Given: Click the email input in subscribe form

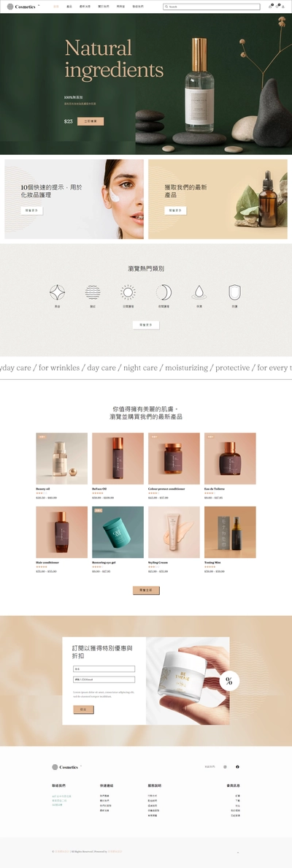Looking at the screenshot, I should coord(104,679).
